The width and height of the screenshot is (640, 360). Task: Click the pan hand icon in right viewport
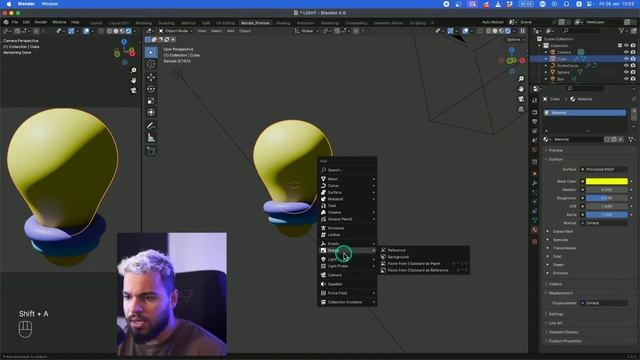point(521,89)
